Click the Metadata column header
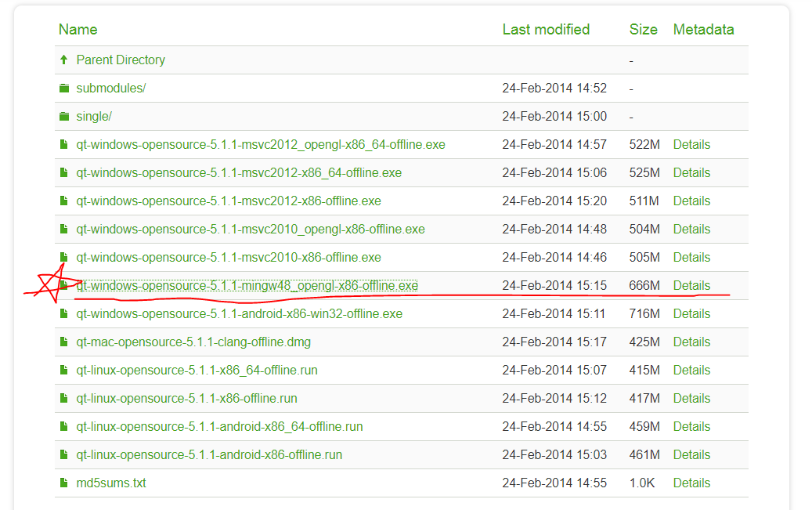The image size is (812, 510). pos(703,30)
